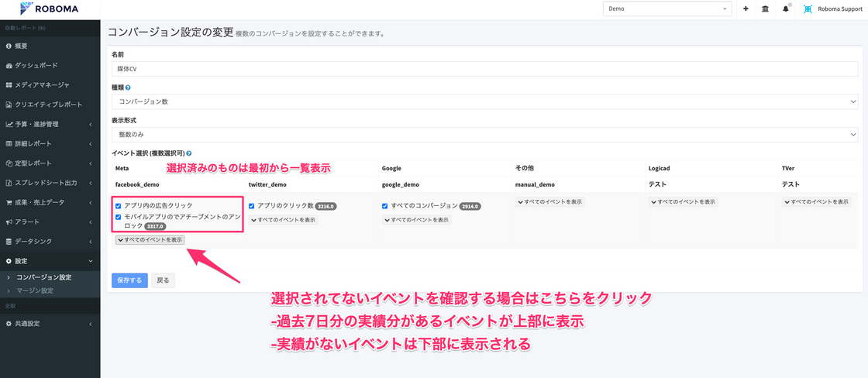Click the 共通設定 gear icon
Image resolution: width=868 pixels, height=378 pixels.
9,323
